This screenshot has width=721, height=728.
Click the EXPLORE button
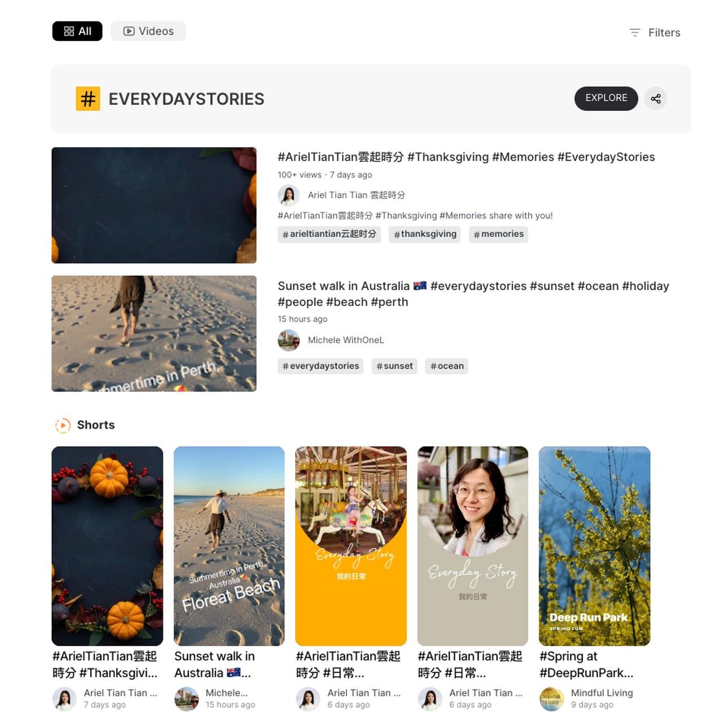[x=606, y=99]
